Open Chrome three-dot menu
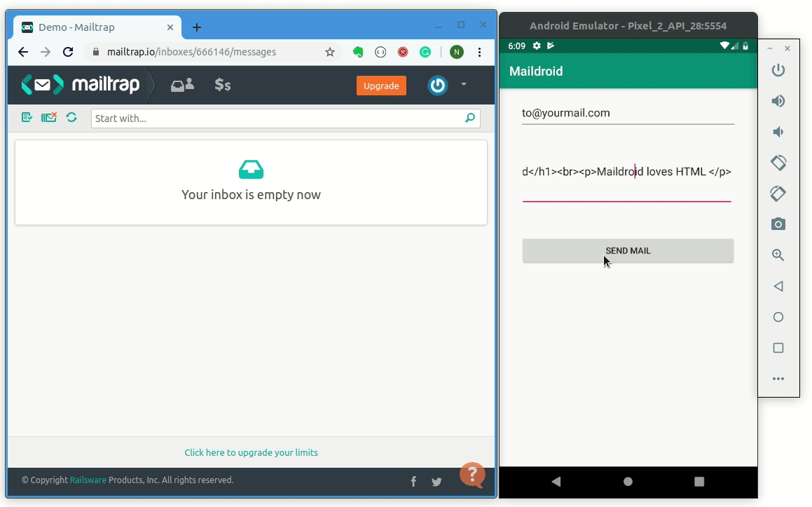Viewport: 812px width, 507px height. coord(479,52)
